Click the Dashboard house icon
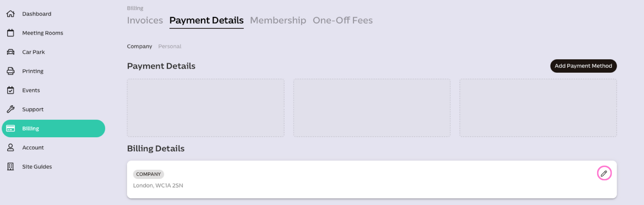This screenshot has height=205, width=644. click(11, 14)
